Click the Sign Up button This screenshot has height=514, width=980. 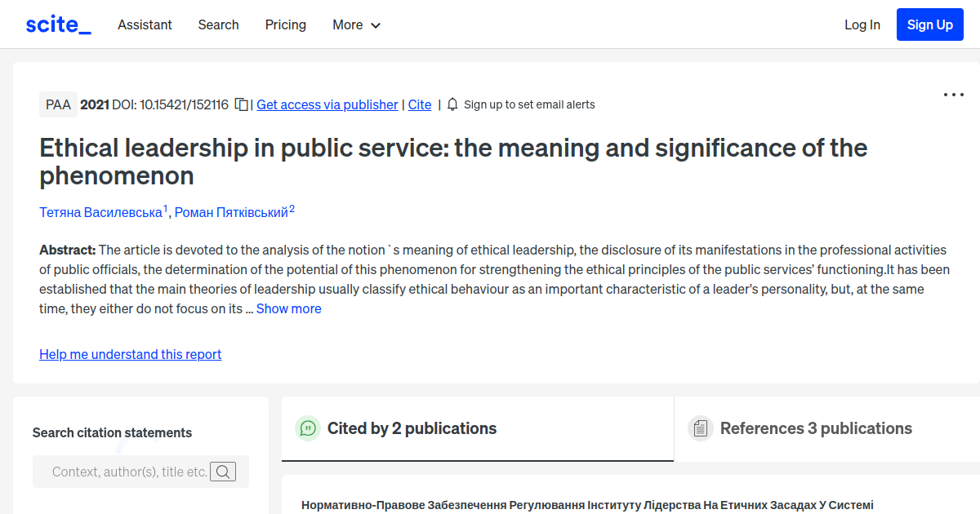(929, 24)
